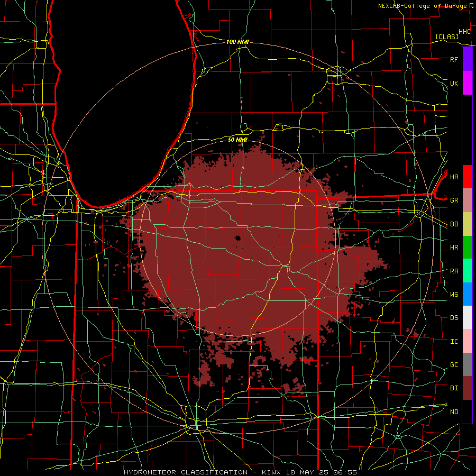Click the ND legend label text
The width and height of the screenshot is (476, 476).
point(454,412)
